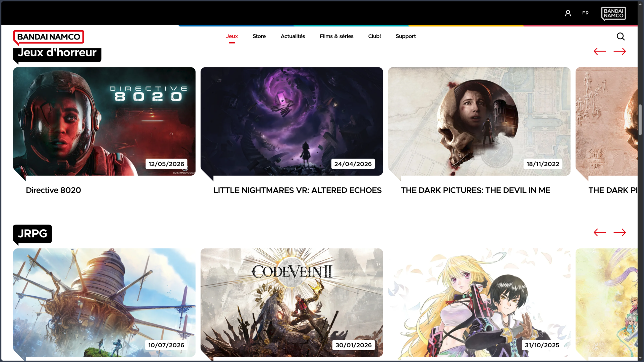Image resolution: width=644 pixels, height=362 pixels.
Task: Click the Jeux d'horreur section heading
Action: [57, 54]
